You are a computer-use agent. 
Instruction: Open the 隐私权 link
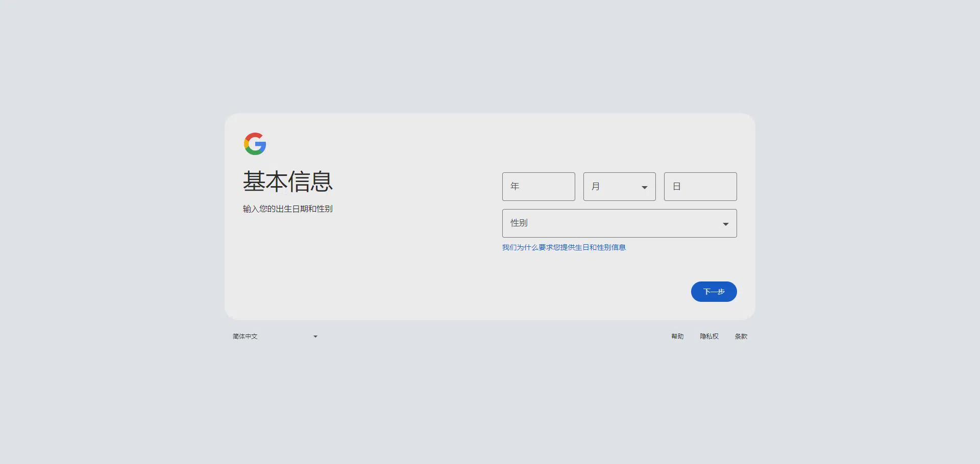tap(709, 337)
